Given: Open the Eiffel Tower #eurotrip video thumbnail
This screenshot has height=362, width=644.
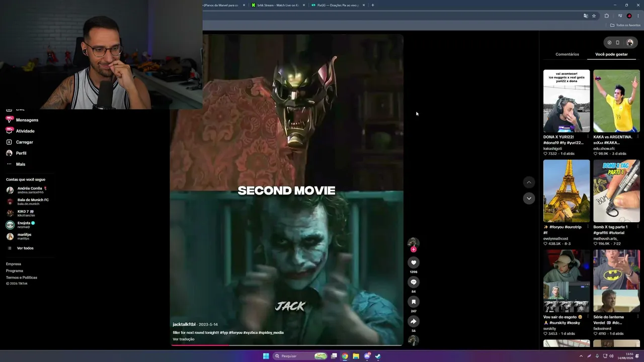Looking at the screenshot, I should 567,191.
